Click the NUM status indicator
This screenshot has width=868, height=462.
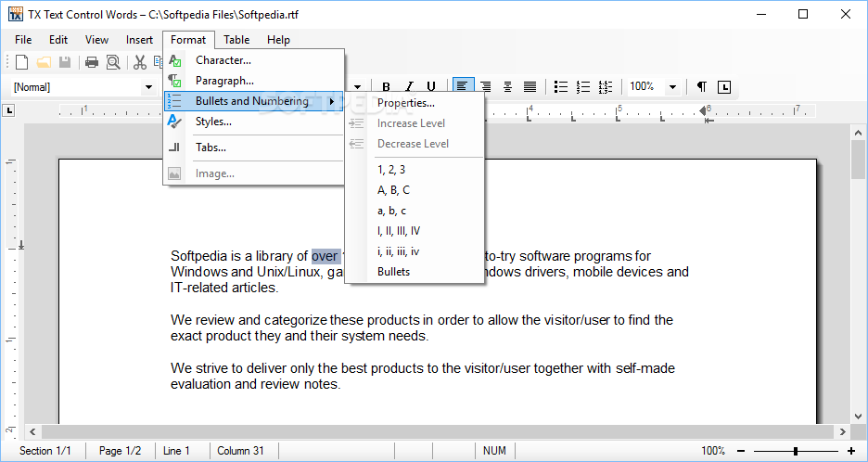(x=494, y=451)
